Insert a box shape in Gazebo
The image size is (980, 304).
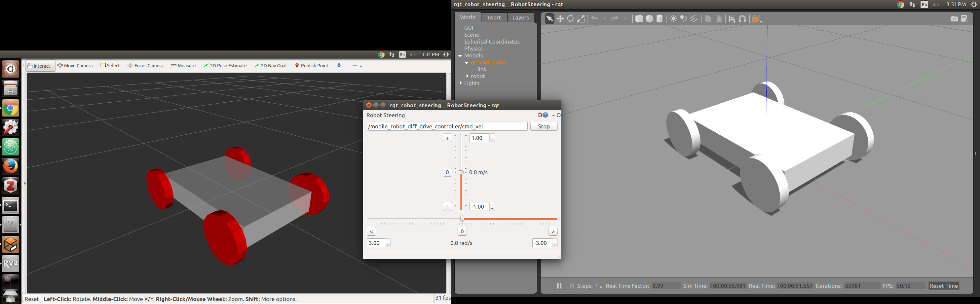pyautogui.click(x=639, y=18)
